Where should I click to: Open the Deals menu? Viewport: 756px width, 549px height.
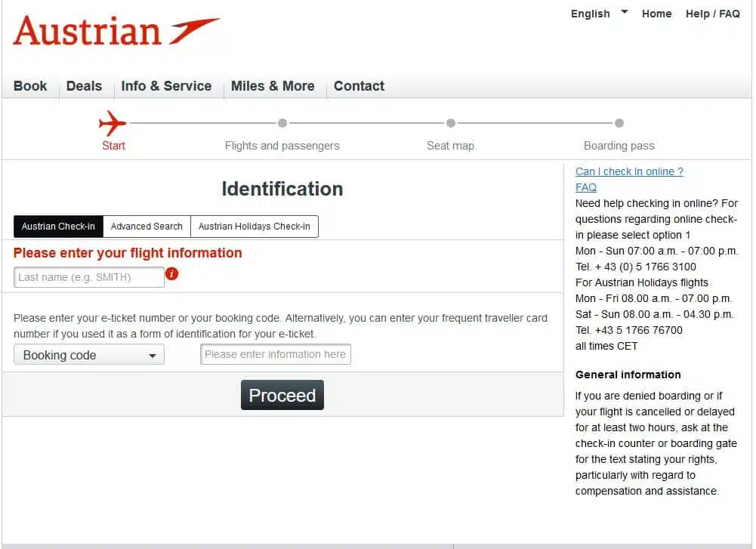(85, 86)
